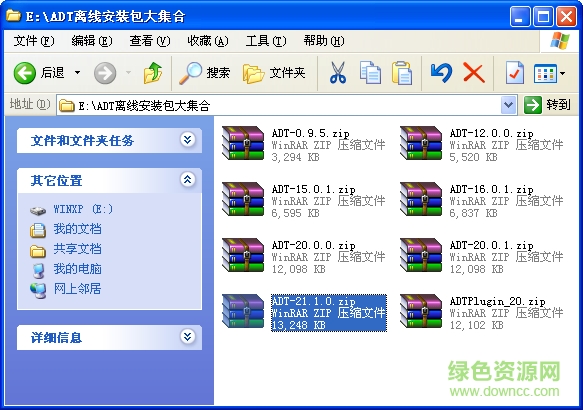This screenshot has width=583, height=410.
Task: Click the 转到 Go button
Action: (547, 105)
